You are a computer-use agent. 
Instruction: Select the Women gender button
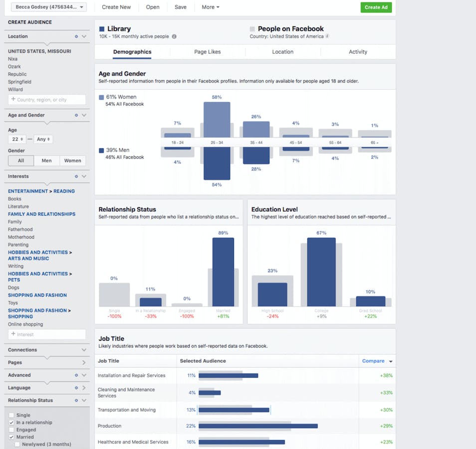pos(72,160)
